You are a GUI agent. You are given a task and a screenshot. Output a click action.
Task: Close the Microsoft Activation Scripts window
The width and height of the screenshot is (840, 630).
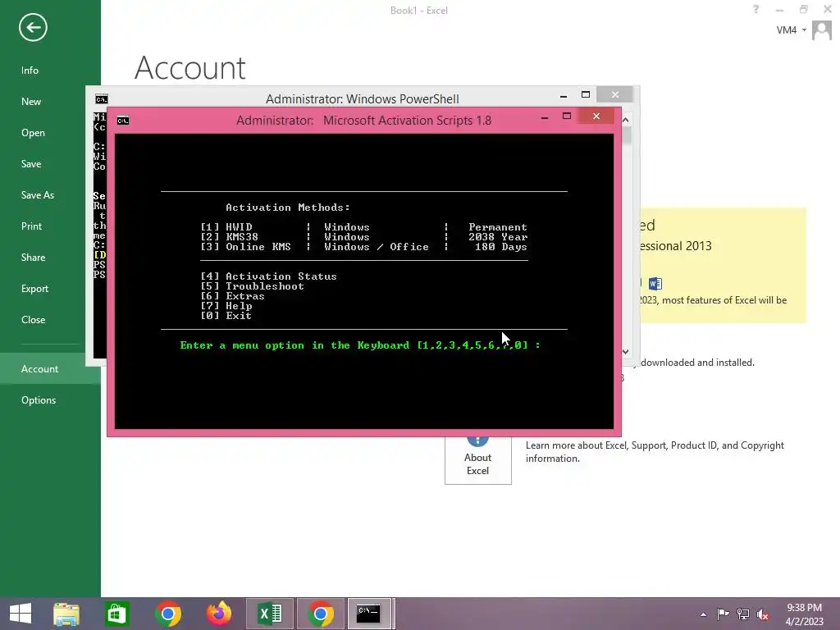click(596, 116)
